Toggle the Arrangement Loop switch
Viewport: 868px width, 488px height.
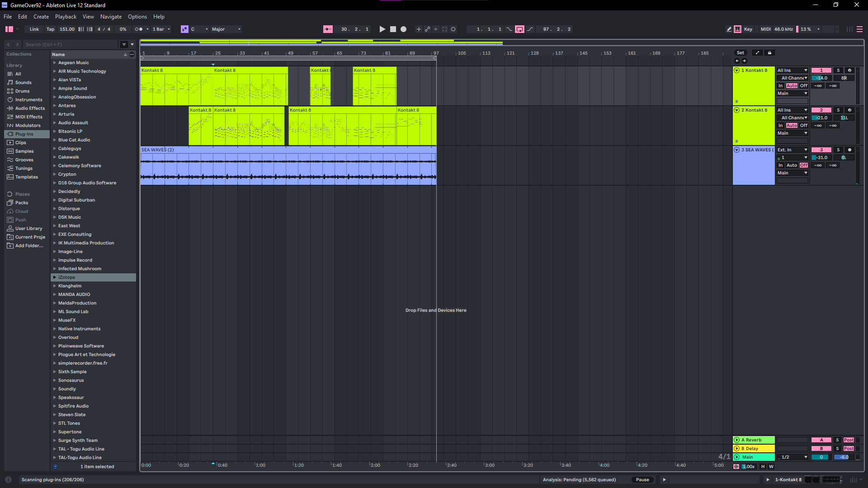click(519, 29)
